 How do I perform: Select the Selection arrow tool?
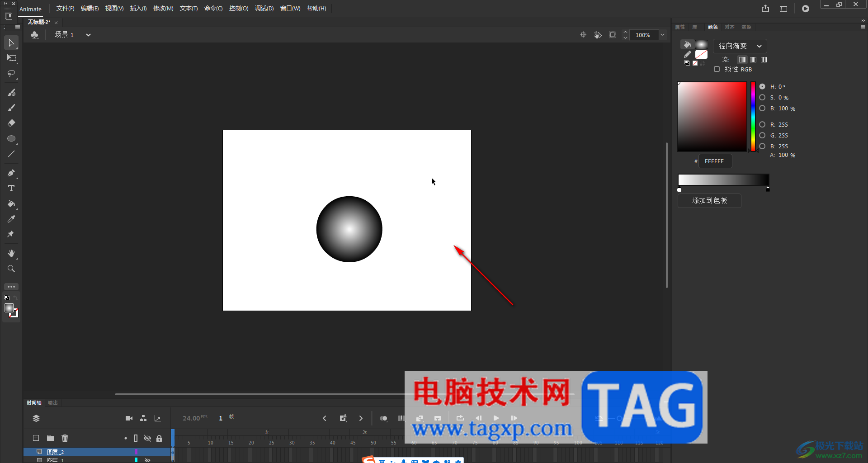tap(11, 43)
